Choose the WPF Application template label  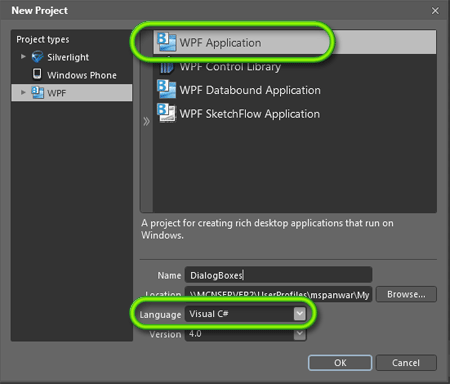(x=220, y=43)
